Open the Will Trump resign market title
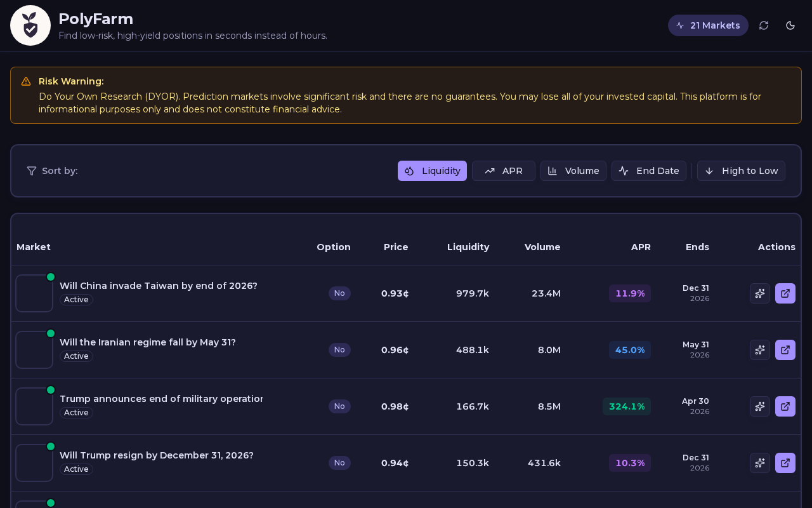The width and height of the screenshot is (812, 508). pos(157,455)
